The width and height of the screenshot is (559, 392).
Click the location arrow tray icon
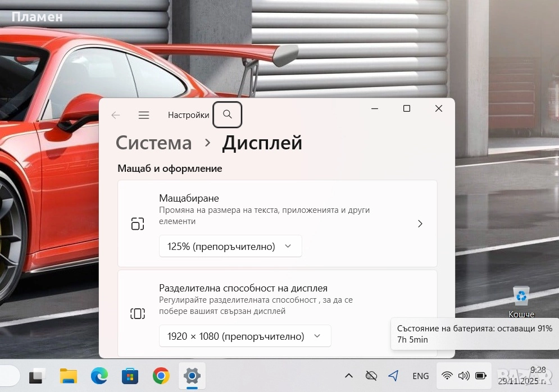393,376
